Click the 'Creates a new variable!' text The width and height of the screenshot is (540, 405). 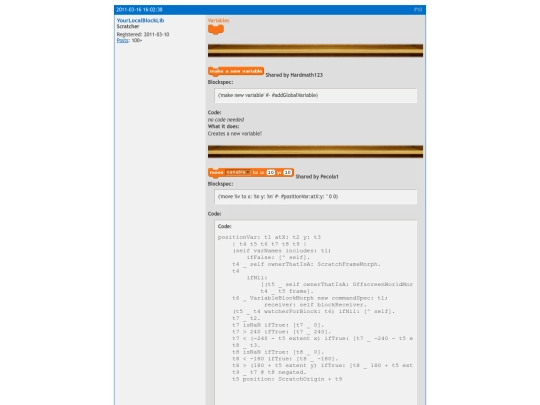tap(235, 133)
